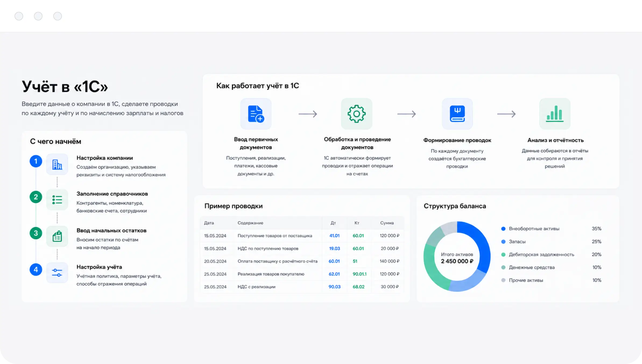
Task: Click credit account 51
Action: tap(355, 261)
